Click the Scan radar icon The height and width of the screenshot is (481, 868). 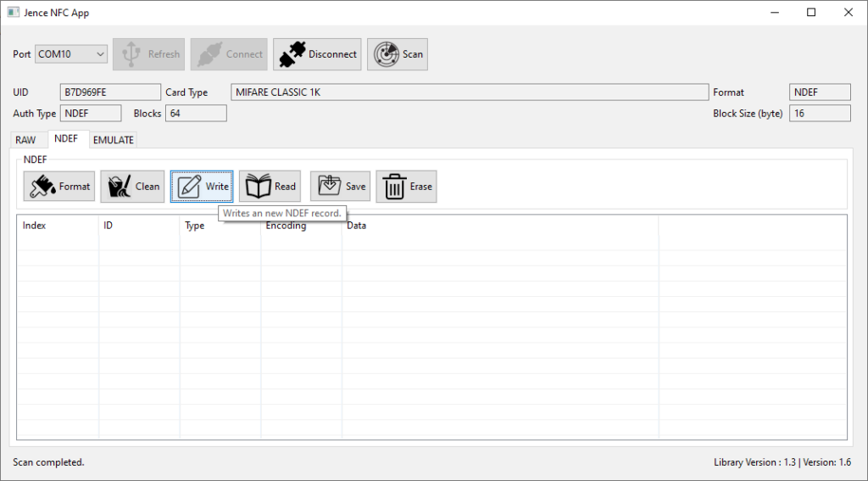pyautogui.click(x=386, y=54)
